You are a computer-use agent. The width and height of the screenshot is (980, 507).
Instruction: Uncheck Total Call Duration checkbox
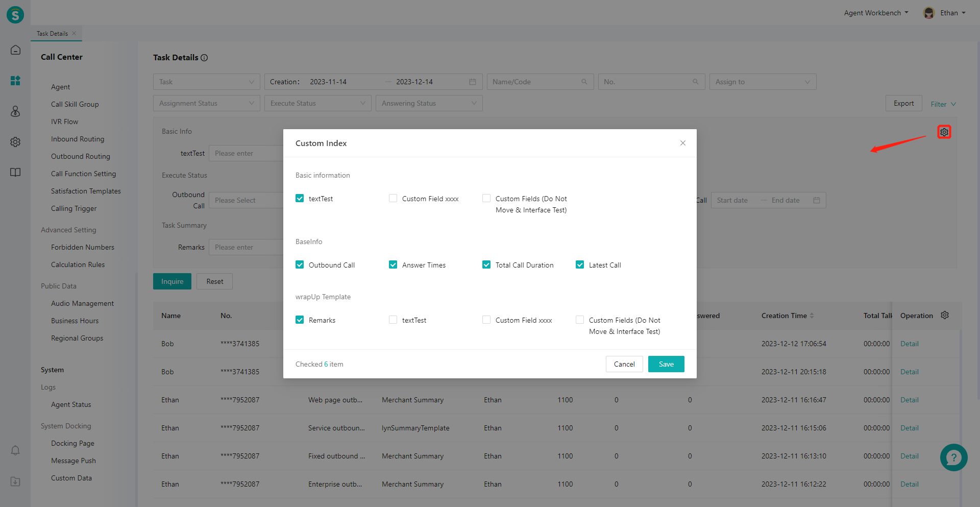(486, 264)
